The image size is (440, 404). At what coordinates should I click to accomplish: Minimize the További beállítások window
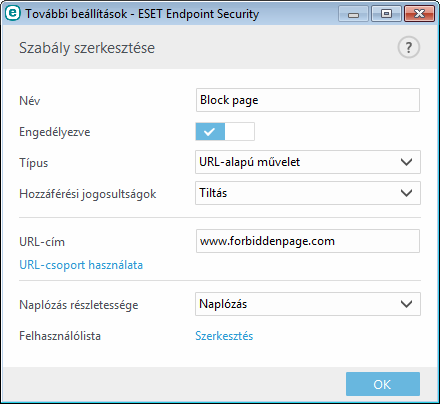click(x=353, y=14)
